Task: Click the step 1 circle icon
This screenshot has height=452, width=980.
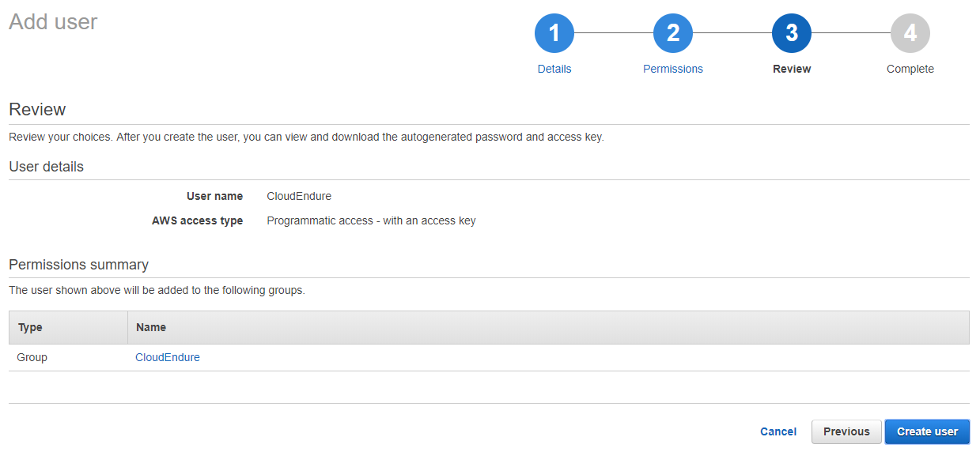Action: pyautogui.click(x=554, y=33)
